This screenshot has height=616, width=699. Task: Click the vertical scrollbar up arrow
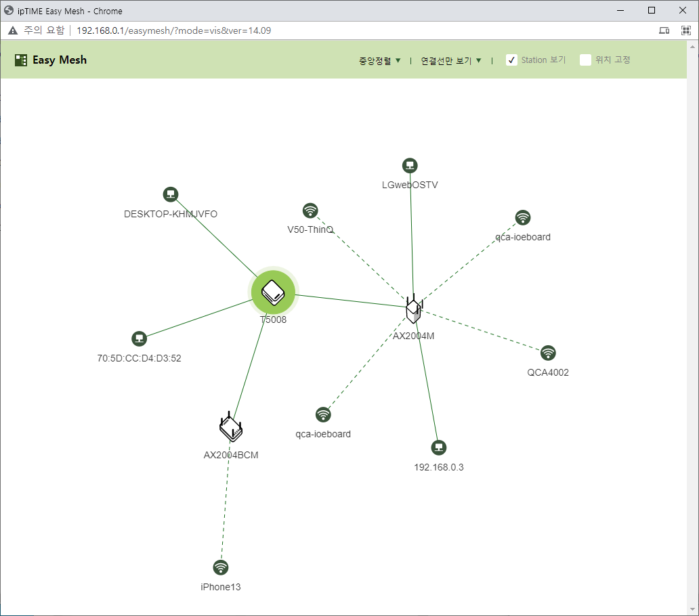point(692,46)
